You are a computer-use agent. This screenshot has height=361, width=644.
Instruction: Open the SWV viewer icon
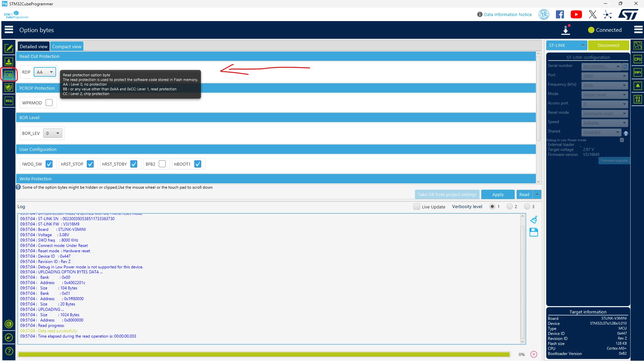click(x=638, y=72)
